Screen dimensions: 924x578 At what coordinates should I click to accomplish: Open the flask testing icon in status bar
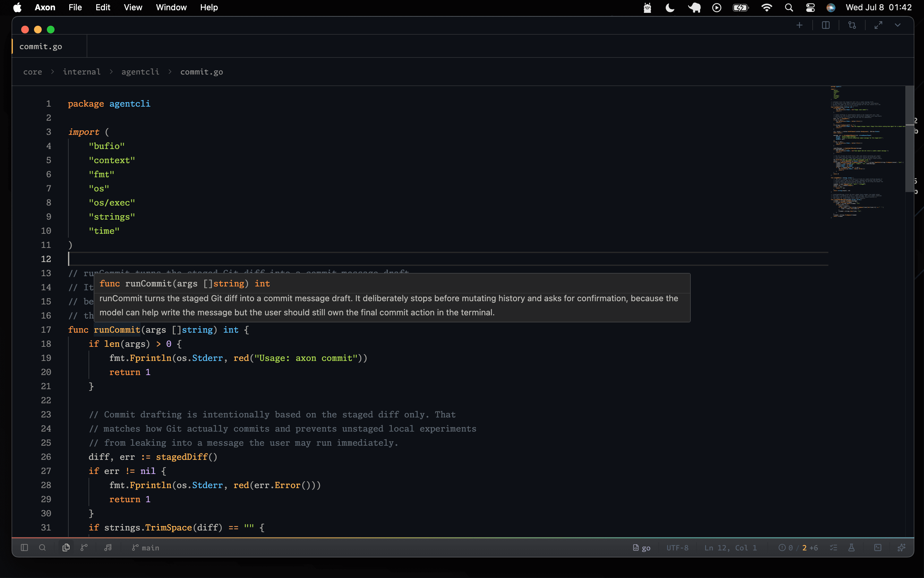tap(851, 547)
